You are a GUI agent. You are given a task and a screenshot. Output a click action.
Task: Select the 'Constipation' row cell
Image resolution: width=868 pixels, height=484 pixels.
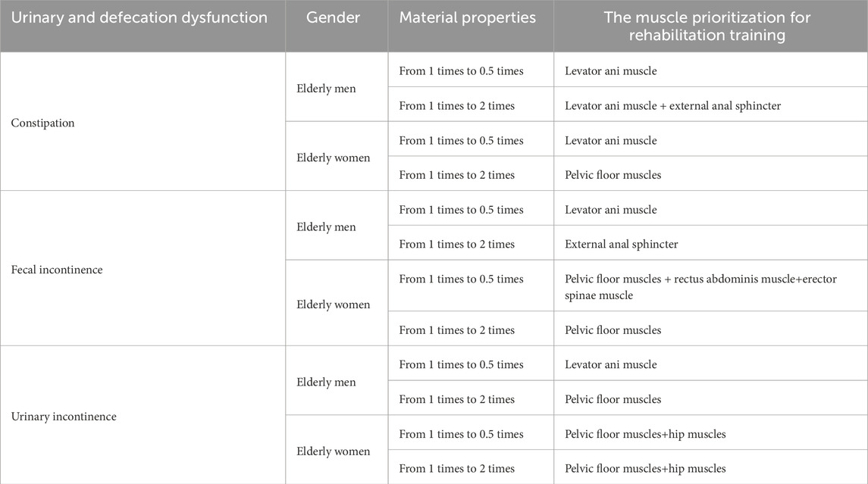[42, 123]
